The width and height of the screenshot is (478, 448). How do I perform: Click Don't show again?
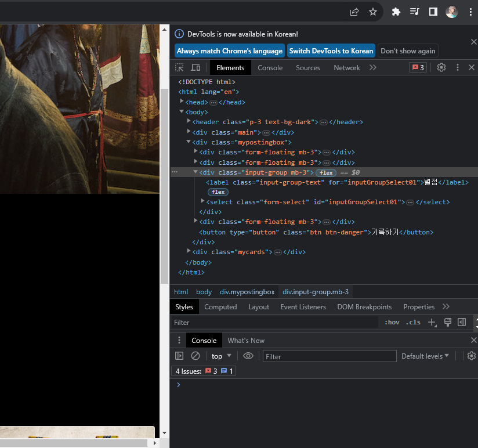408,51
